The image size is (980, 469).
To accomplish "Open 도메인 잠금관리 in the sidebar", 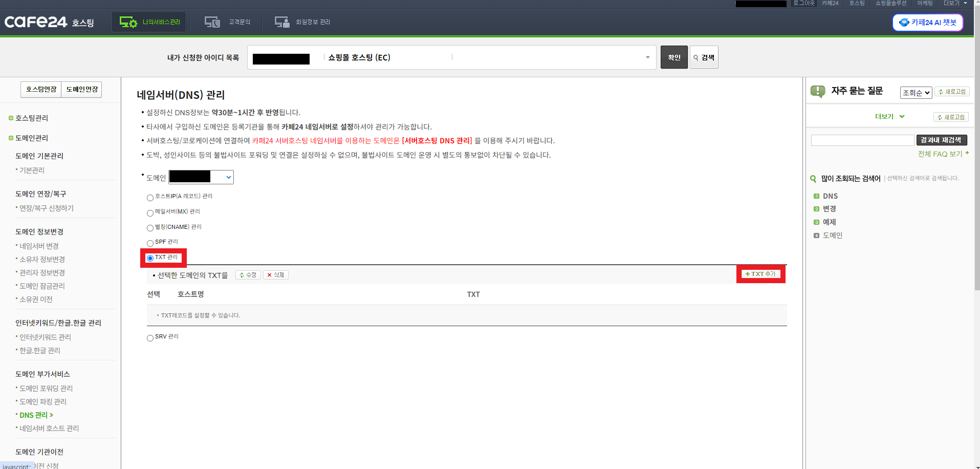I will coord(42,286).
